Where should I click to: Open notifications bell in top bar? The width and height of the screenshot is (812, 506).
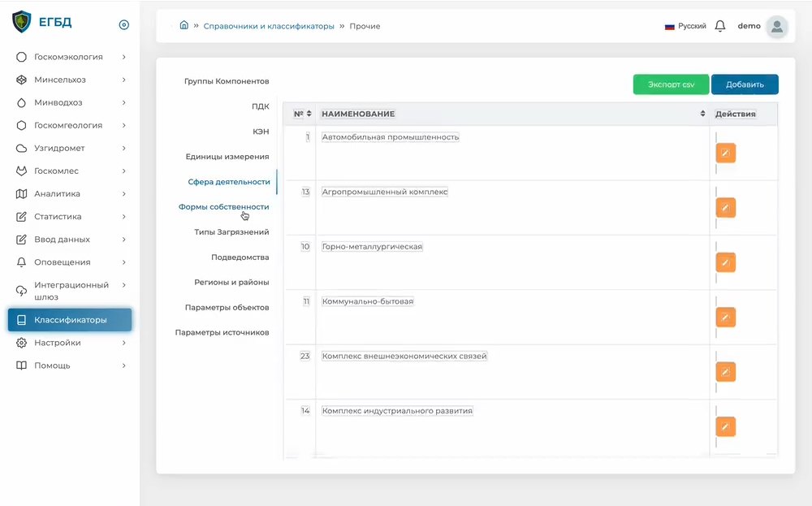tap(719, 26)
